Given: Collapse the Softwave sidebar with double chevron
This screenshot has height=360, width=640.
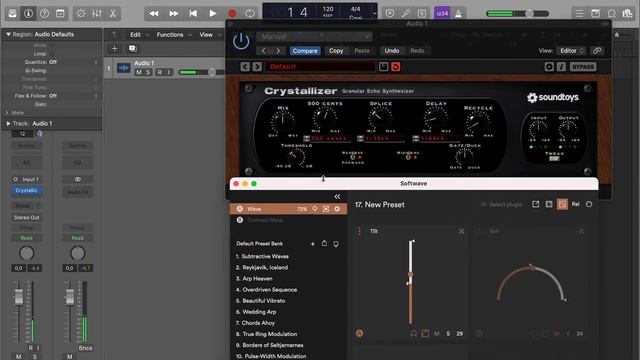Looking at the screenshot, I should [337, 197].
